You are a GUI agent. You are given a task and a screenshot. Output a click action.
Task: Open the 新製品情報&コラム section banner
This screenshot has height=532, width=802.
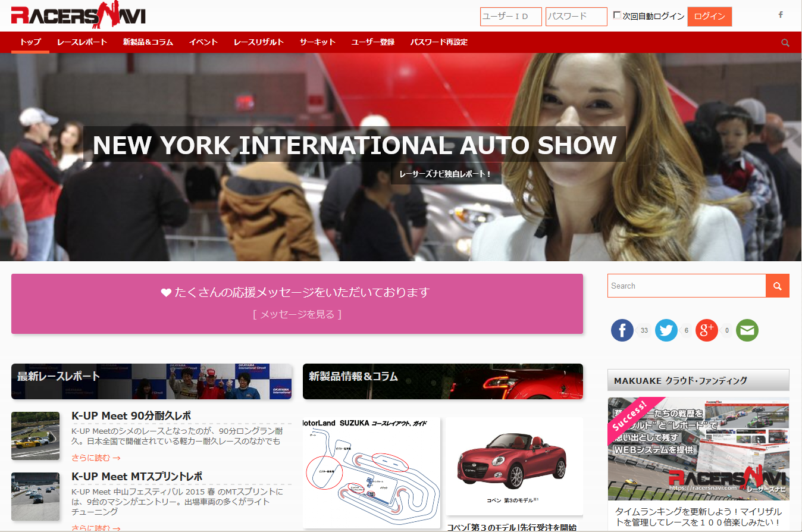coord(443,381)
